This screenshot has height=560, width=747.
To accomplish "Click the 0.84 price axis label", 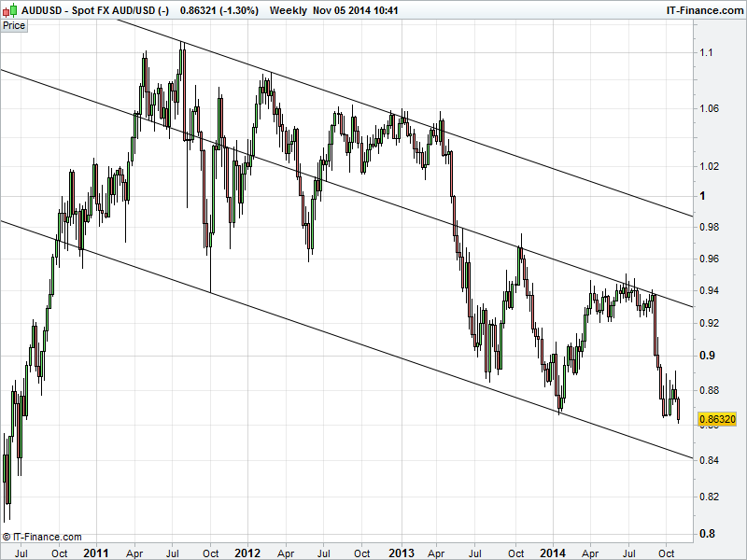I will [709, 460].
